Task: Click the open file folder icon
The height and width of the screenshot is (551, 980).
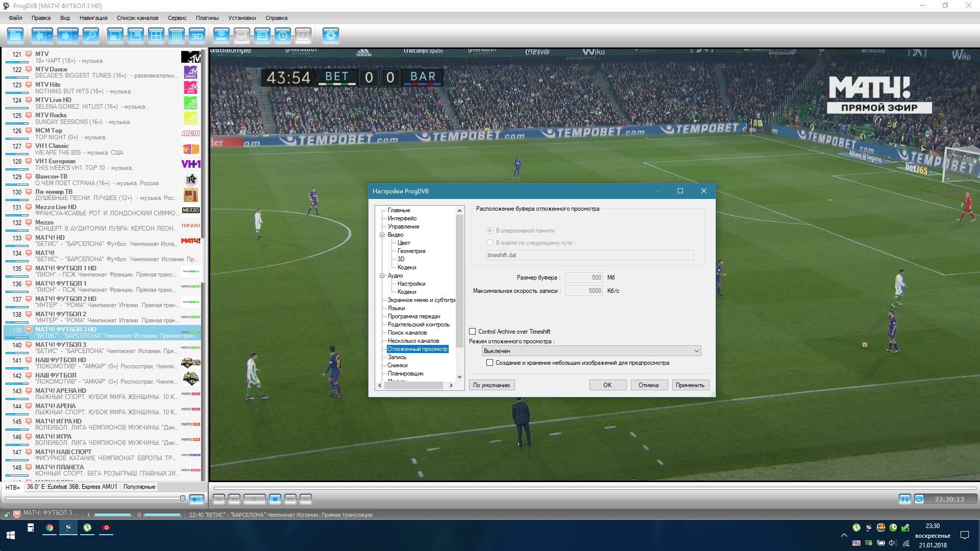Action: pyautogui.click(x=15, y=36)
